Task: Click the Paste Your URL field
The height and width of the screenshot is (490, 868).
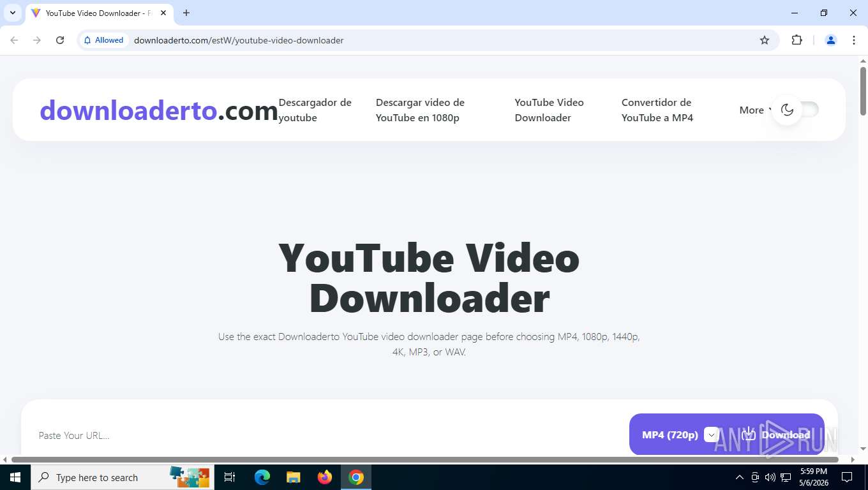Action: pos(325,435)
